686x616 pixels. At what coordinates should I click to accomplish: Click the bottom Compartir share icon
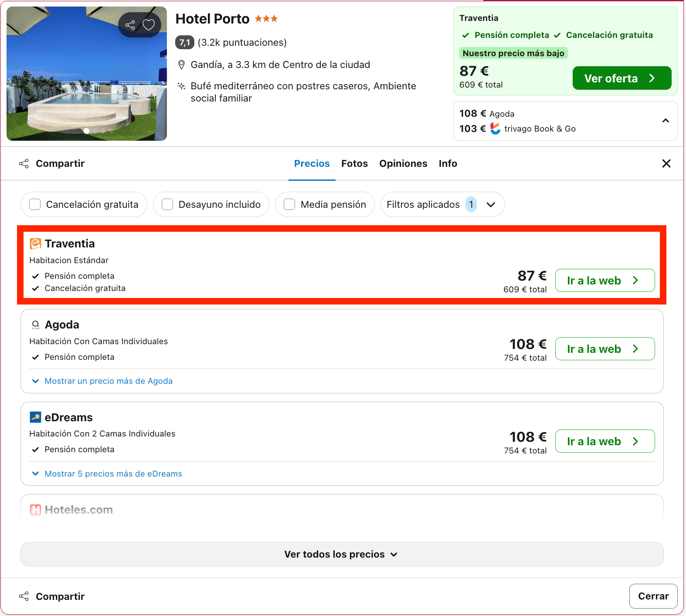(x=24, y=596)
